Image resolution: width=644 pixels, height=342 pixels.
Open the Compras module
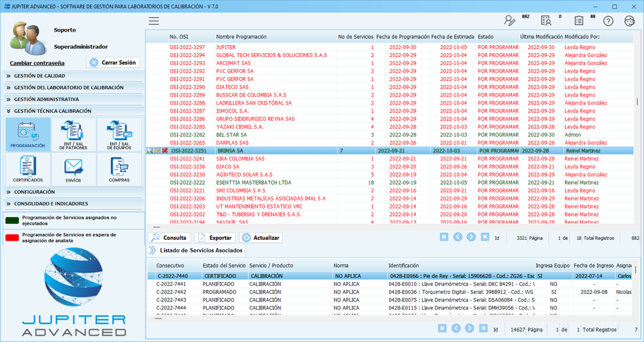point(118,169)
